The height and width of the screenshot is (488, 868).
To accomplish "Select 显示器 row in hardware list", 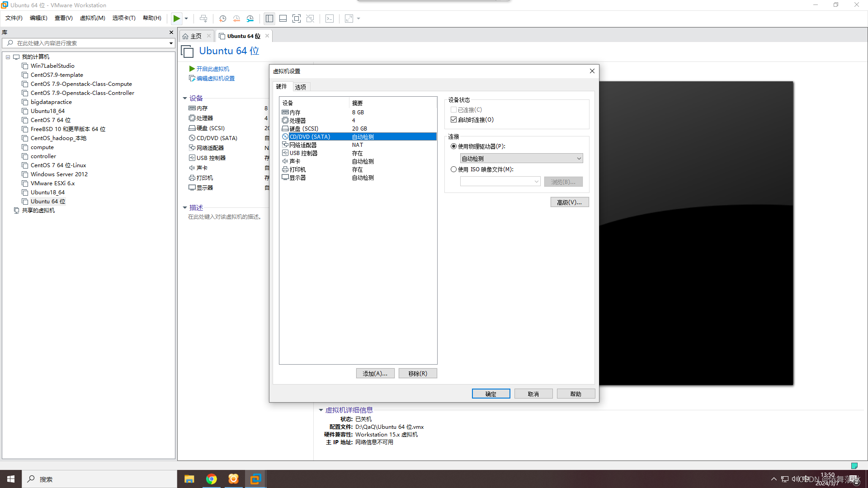I will point(359,177).
